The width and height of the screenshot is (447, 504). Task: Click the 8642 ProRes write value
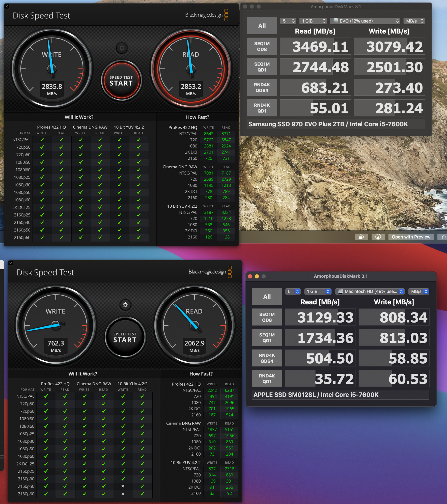pos(209,134)
